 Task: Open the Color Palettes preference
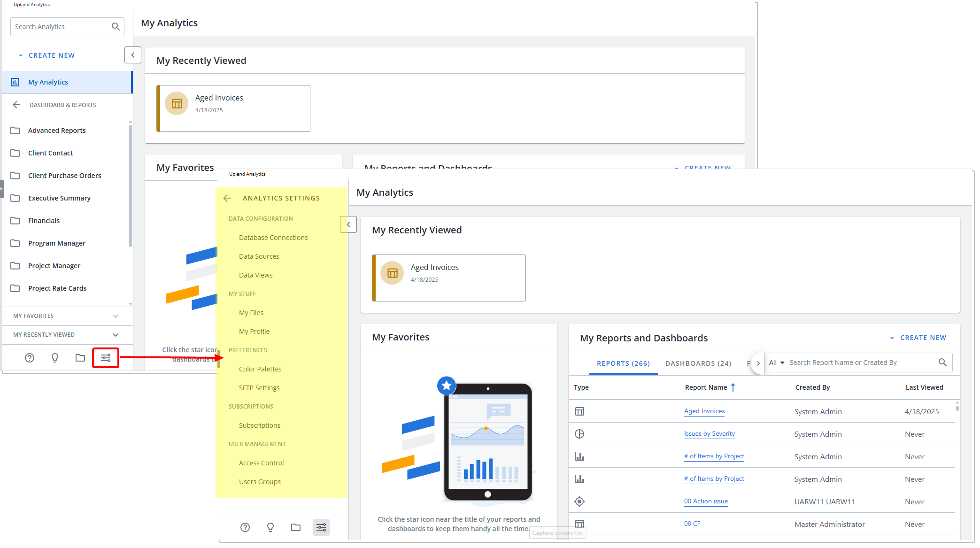[x=260, y=369]
